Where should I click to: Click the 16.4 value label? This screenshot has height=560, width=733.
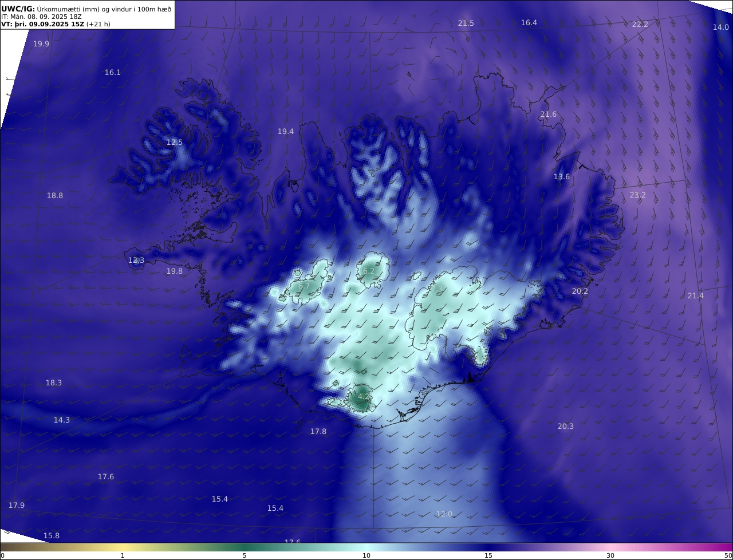coord(529,23)
